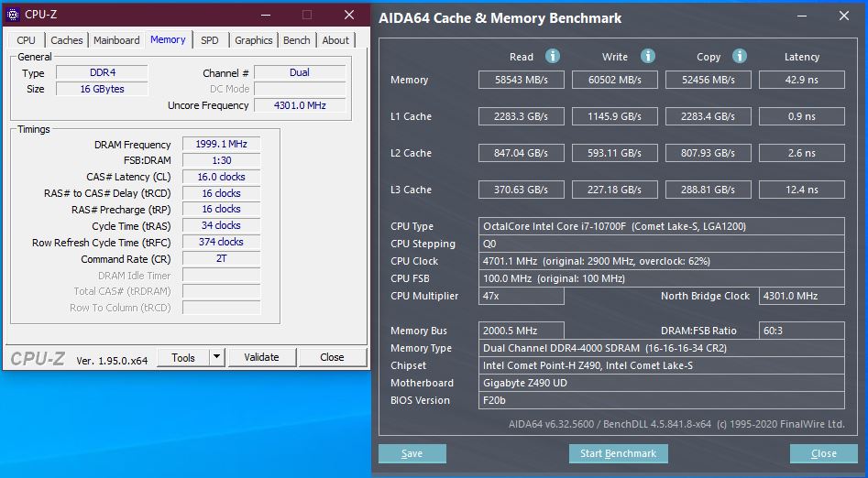Viewport: 868px width, 478px height.
Task: Click the L3 Cache Read 370.63 GB/s value
Action: (522, 190)
